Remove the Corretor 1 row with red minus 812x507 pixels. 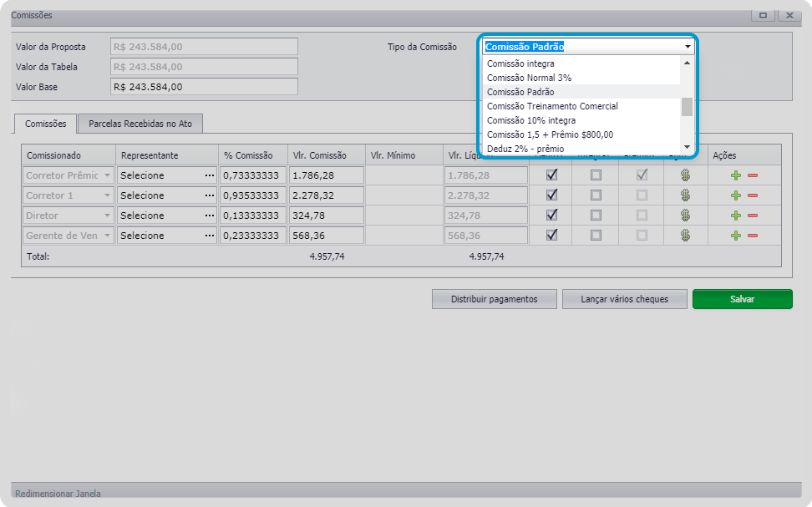click(753, 195)
